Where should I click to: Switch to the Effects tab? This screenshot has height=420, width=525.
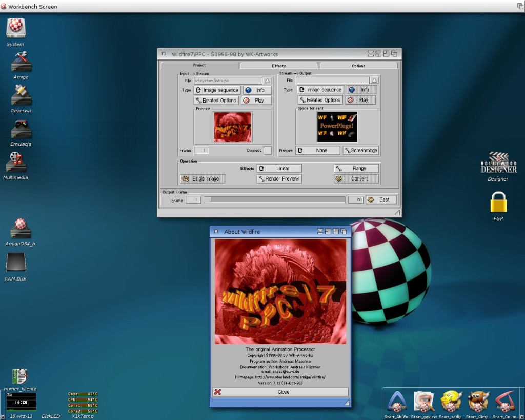[278, 66]
